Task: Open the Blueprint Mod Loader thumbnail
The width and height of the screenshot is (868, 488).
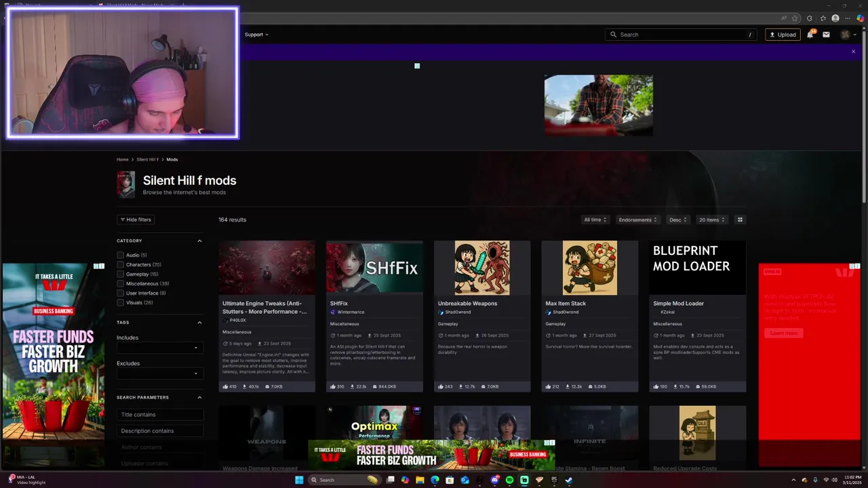Action: 697,267
